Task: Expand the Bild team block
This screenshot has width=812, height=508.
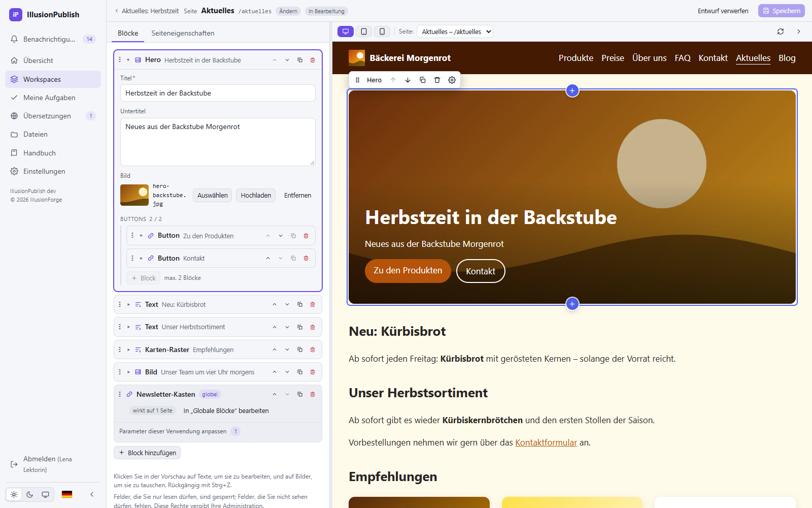Action: [128, 372]
